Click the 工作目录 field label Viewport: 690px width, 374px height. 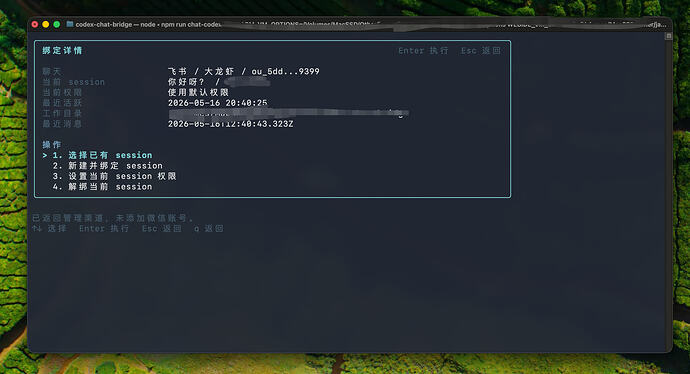[62, 114]
